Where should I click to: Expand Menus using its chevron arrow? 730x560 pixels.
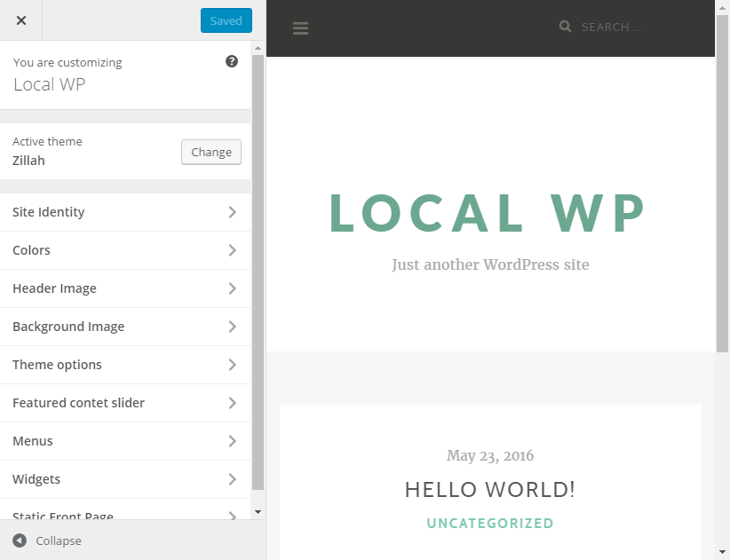coord(233,441)
